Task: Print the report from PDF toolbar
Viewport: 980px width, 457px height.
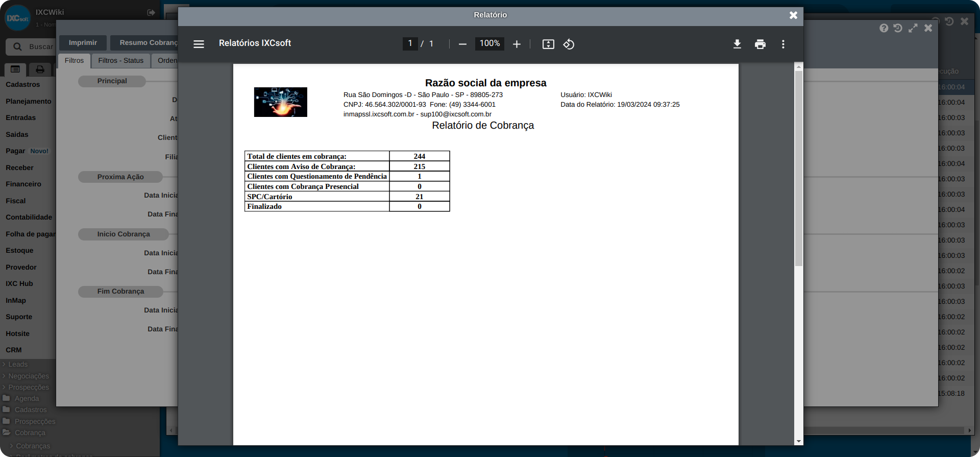Action: pos(760,44)
